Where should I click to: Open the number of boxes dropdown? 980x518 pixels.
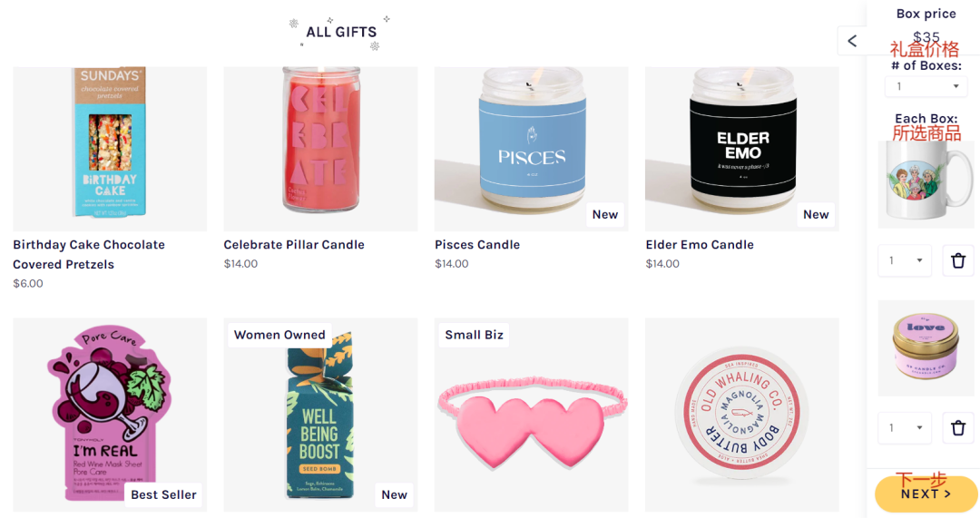point(926,86)
